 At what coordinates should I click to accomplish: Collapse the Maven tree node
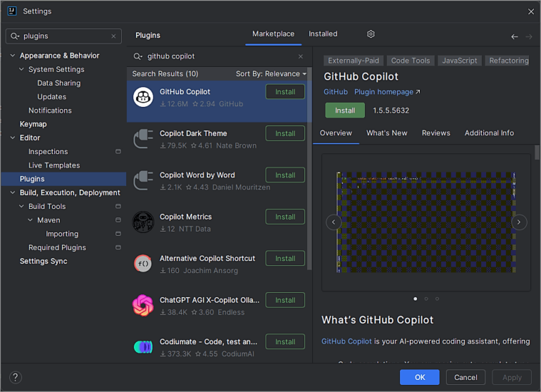coord(30,220)
